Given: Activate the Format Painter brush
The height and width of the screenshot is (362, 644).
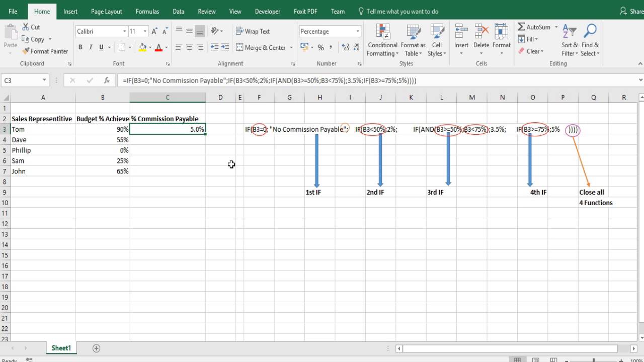Looking at the screenshot, I should tap(45, 51).
